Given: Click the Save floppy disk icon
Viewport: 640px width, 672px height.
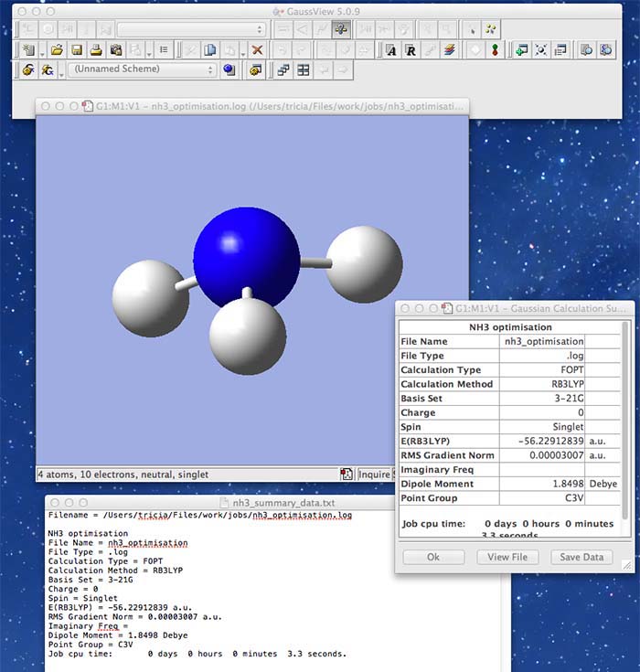Looking at the screenshot, I should click(77, 49).
